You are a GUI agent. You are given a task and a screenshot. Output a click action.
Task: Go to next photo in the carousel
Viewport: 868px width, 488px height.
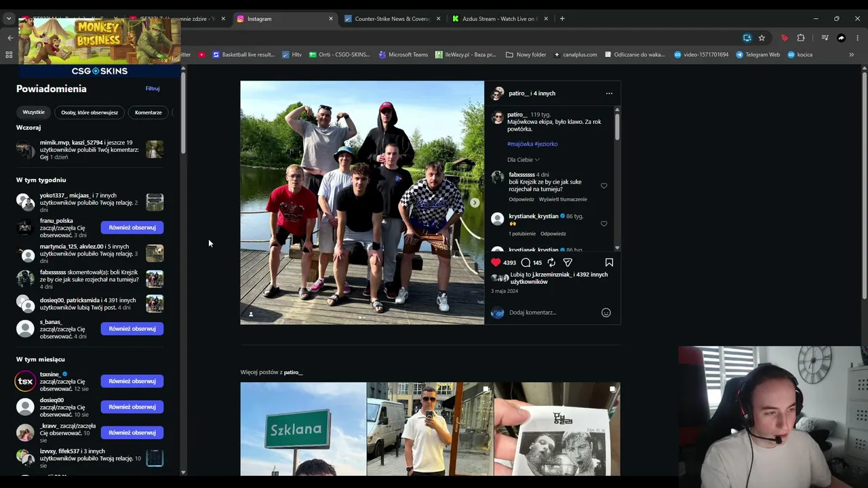pos(475,203)
